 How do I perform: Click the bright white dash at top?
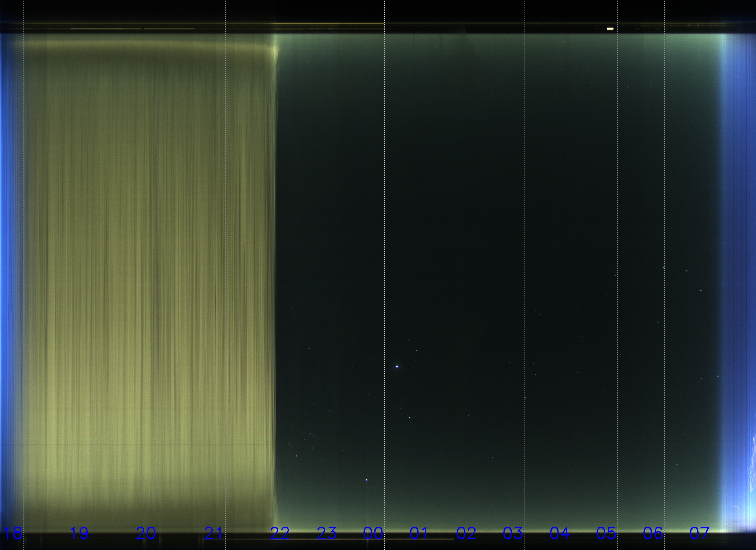pyautogui.click(x=610, y=29)
